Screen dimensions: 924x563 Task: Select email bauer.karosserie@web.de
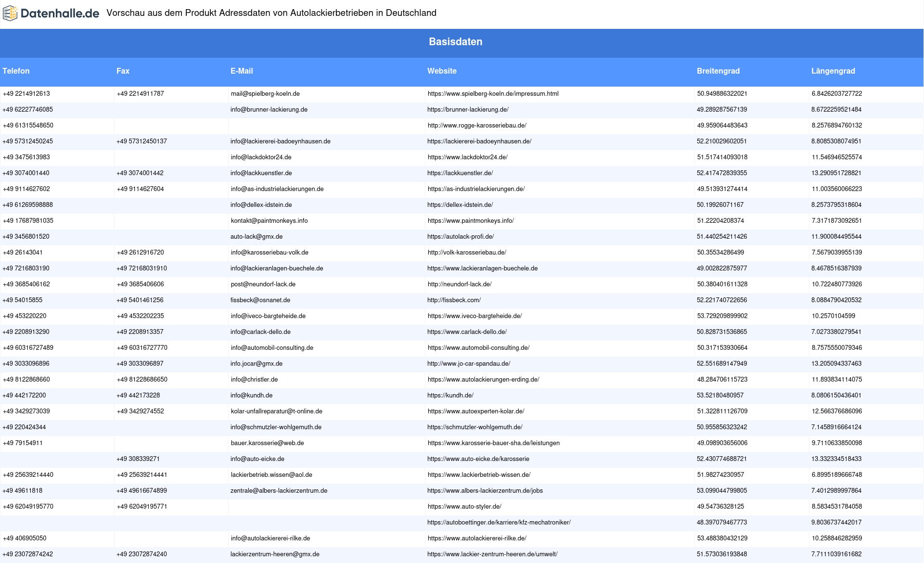coord(267,443)
